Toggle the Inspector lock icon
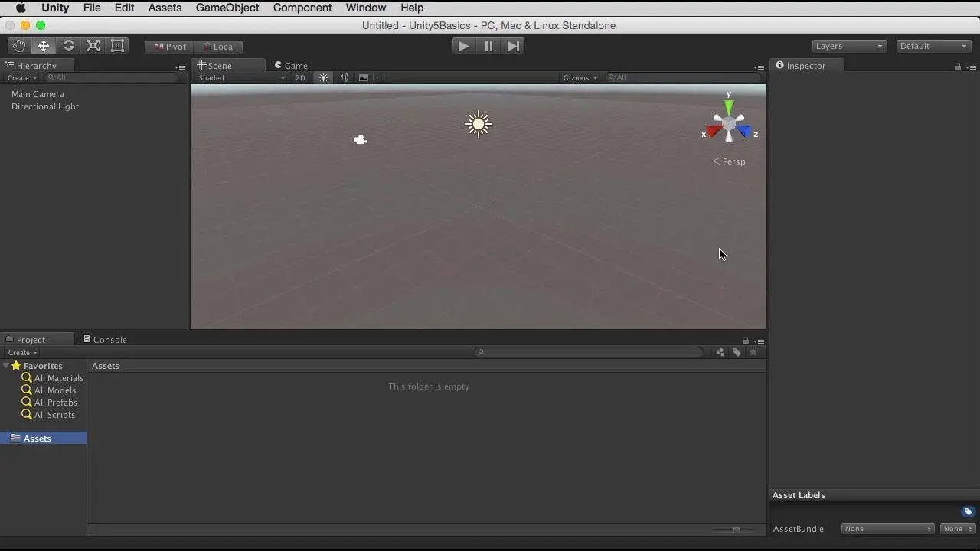 click(x=958, y=67)
